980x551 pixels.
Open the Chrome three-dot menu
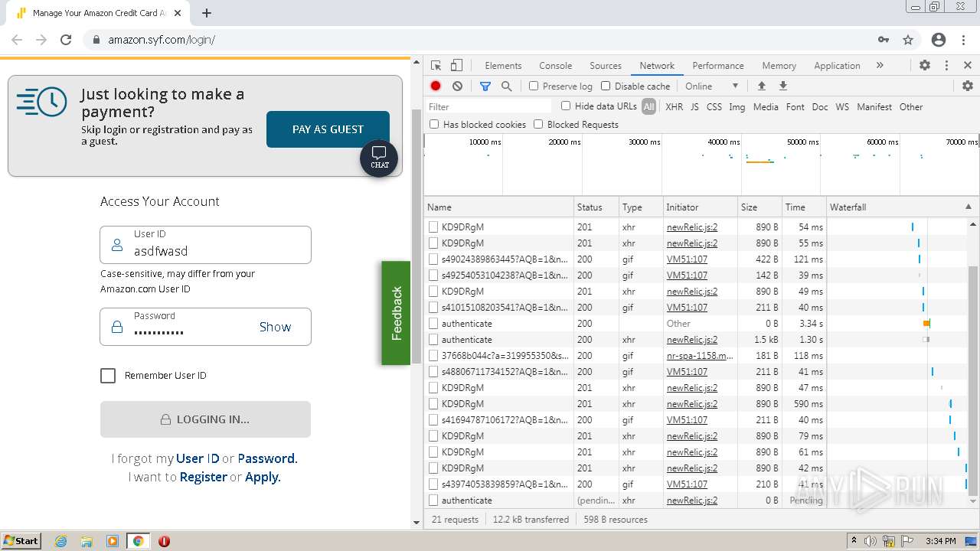pyautogui.click(x=964, y=40)
